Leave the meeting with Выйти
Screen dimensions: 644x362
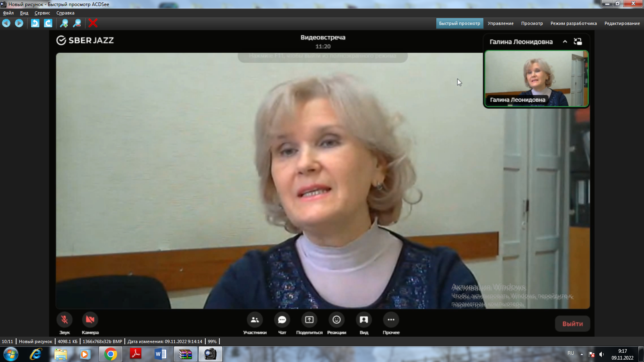(x=572, y=324)
